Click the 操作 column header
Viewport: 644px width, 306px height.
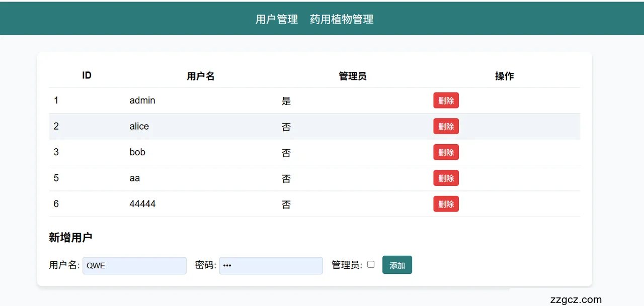504,76
